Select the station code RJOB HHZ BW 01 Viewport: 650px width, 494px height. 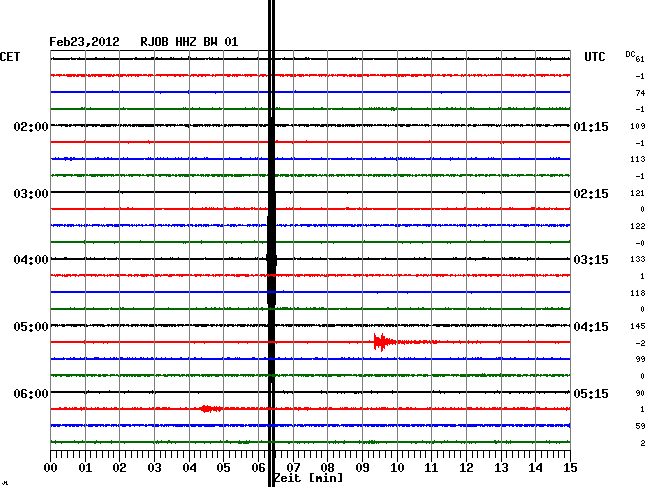click(189, 42)
